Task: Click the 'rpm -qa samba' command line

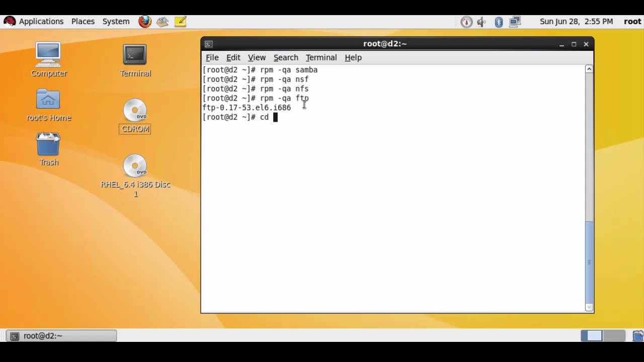Action: pyautogui.click(x=260, y=70)
